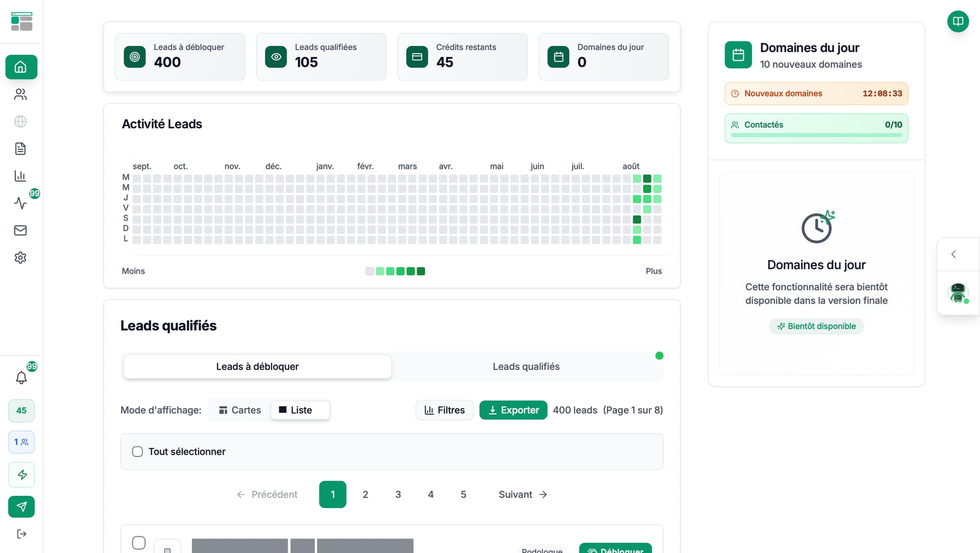Image resolution: width=980 pixels, height=553 pixels.
Task: Open the mail envelope sidebar icon
Action: (x=20, y=230)
